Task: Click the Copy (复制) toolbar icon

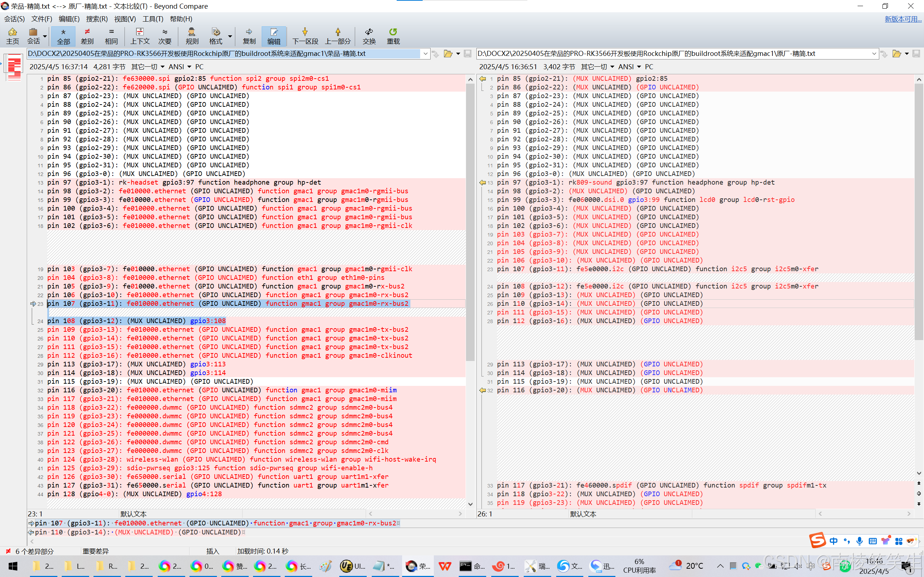Action: [x=249, y=36]
